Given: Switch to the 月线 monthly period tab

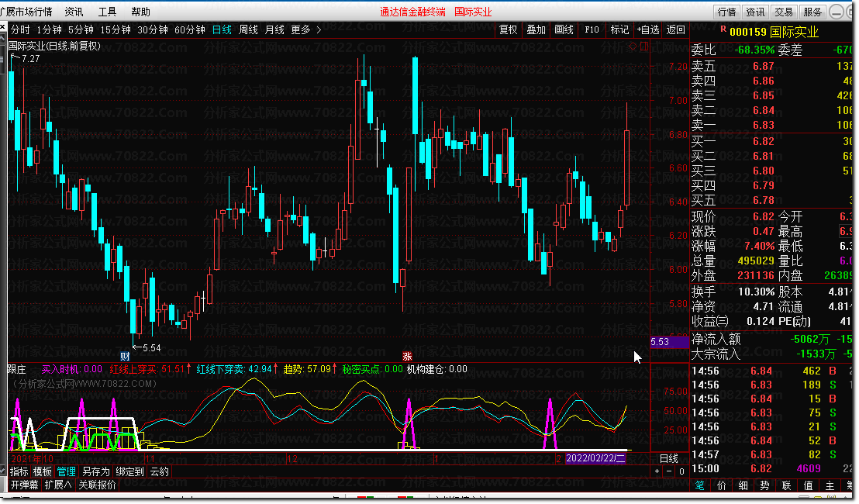Looking at the screenshot, I should [274, 29].
